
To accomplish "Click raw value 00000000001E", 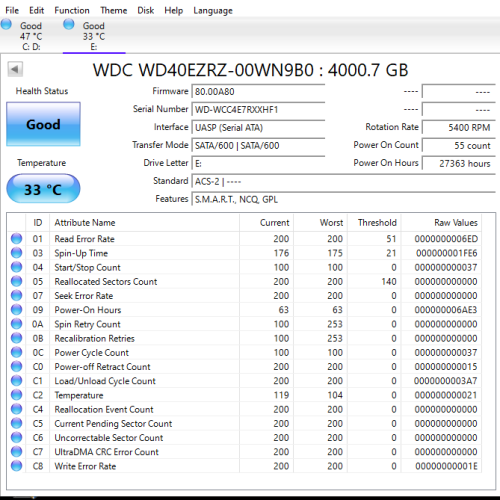I will pyautogui.click(x=446, y=466).
